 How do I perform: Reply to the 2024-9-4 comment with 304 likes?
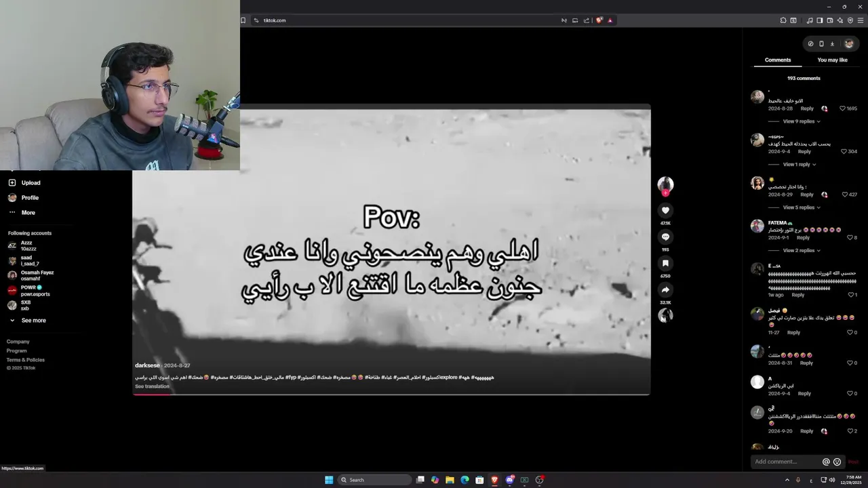(804, 152)
